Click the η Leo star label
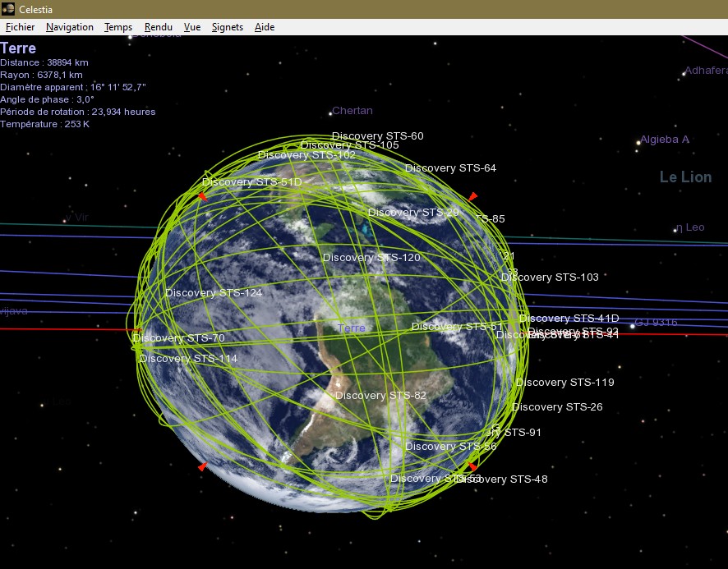728x569 pixels. [x=690, y=227]
